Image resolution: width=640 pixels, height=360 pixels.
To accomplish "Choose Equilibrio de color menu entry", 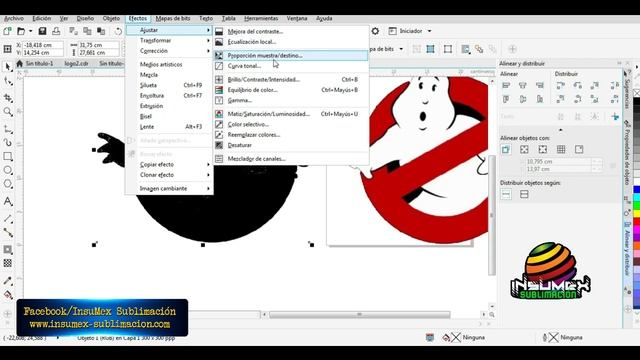I will click(291, 90).
